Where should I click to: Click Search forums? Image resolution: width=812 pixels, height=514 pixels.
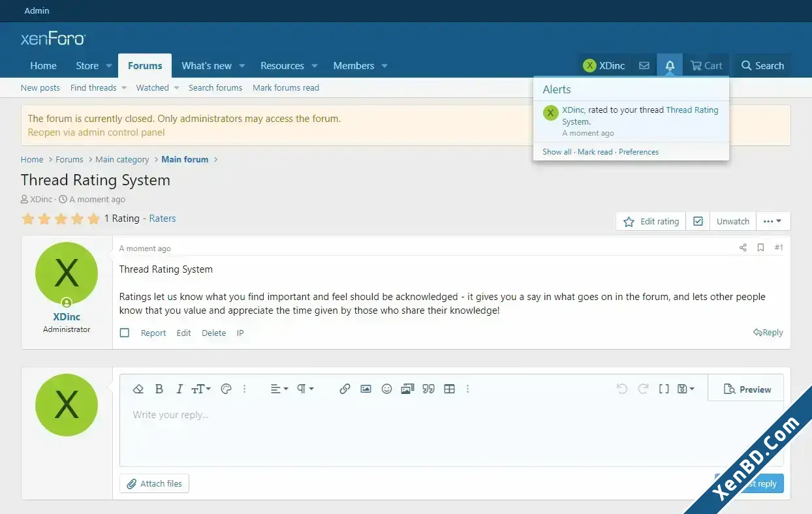[x=215, y=88]
